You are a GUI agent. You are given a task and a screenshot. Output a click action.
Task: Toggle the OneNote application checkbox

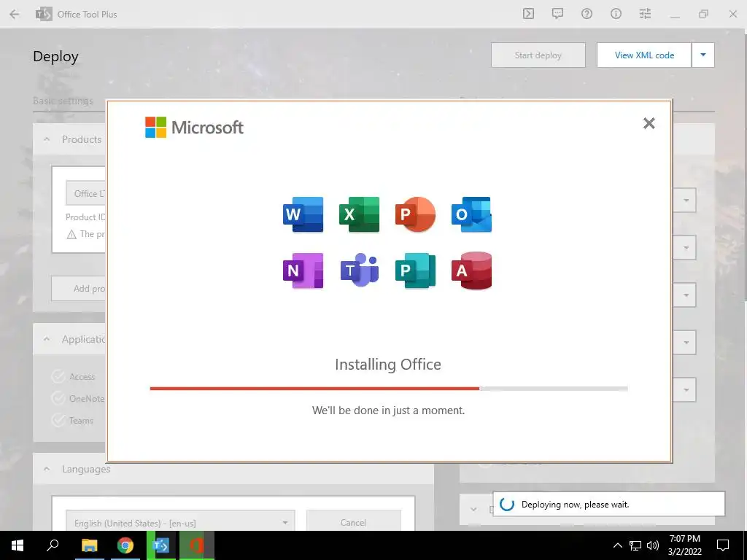click(58, 399)
